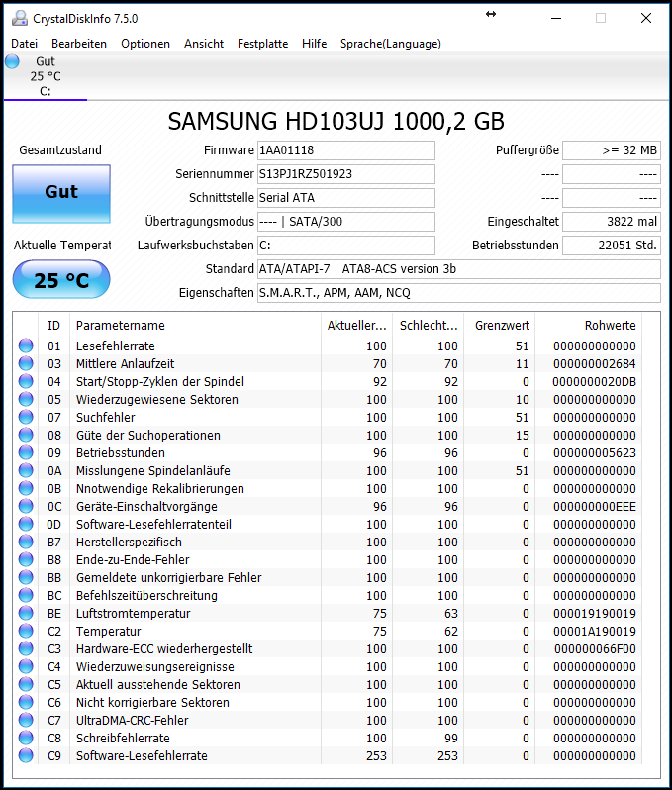Click the Seriennummer field S13PJ1RZ501923
Screen dimensions: 672x790
click(x=346, y=174)
